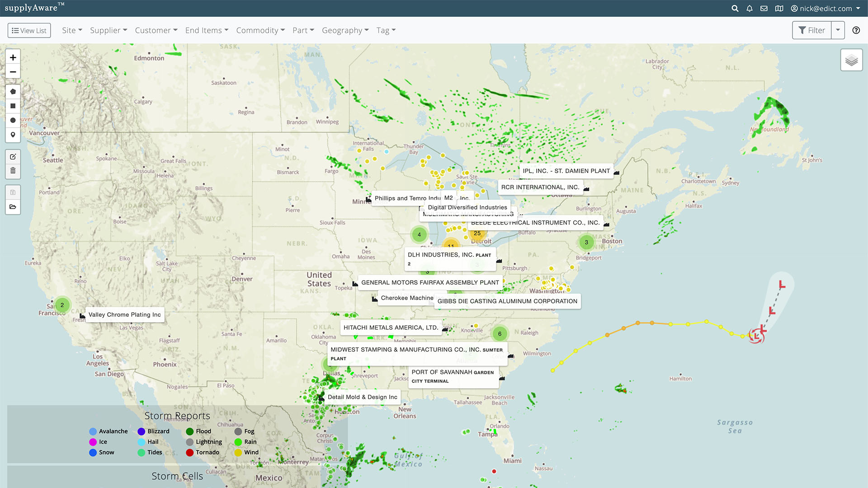Screen dimensions: 868x488
Task: Click the View List button
Action: 29,30
